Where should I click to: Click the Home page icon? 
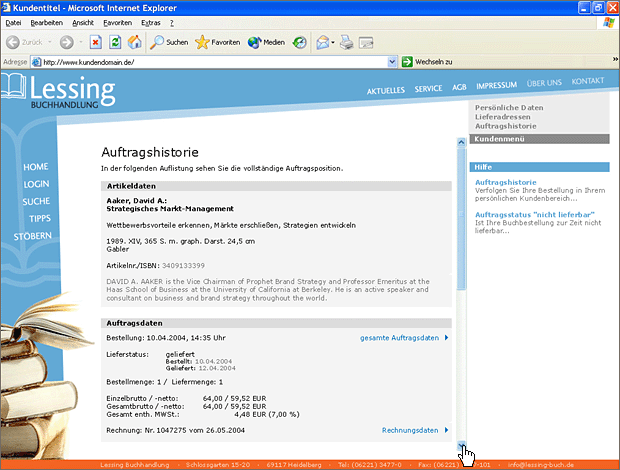[134, 42]
